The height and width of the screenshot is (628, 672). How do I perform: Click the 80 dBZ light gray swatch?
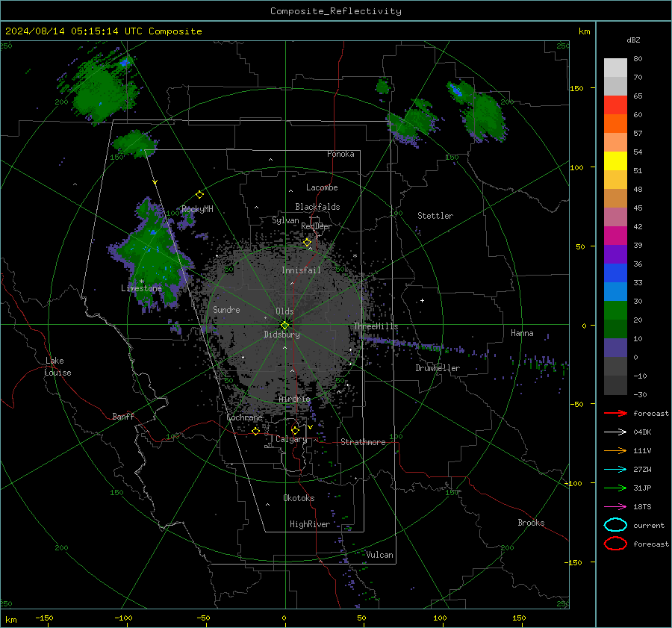(x=615, y=67)
